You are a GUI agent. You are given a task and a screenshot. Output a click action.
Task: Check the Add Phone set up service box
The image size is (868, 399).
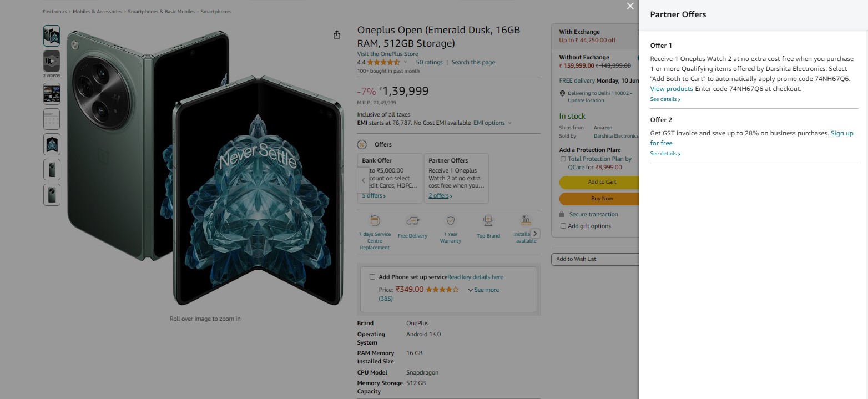pyautogui.click(x=372, y=277)
